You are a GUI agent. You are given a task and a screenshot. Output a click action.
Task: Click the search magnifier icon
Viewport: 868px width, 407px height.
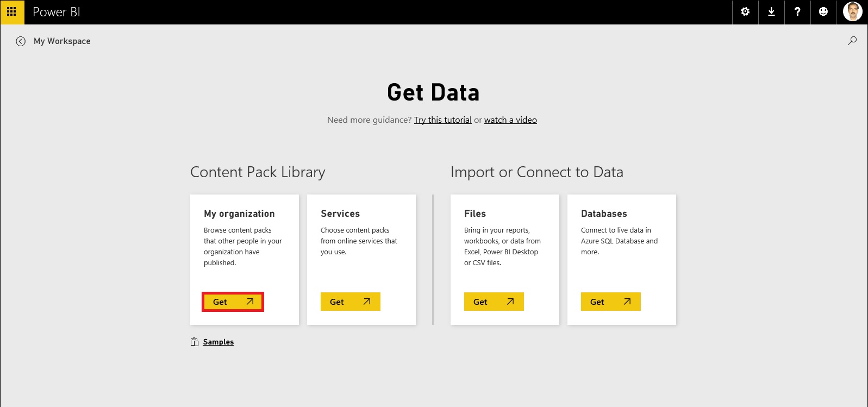[852, 41]
